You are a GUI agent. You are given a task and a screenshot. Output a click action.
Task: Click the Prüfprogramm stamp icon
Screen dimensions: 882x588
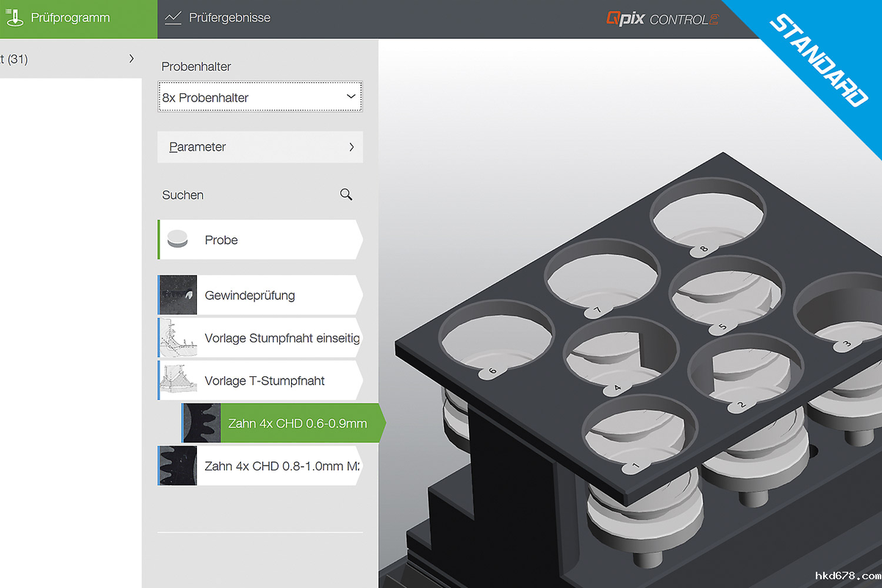[x=15, y=18]
